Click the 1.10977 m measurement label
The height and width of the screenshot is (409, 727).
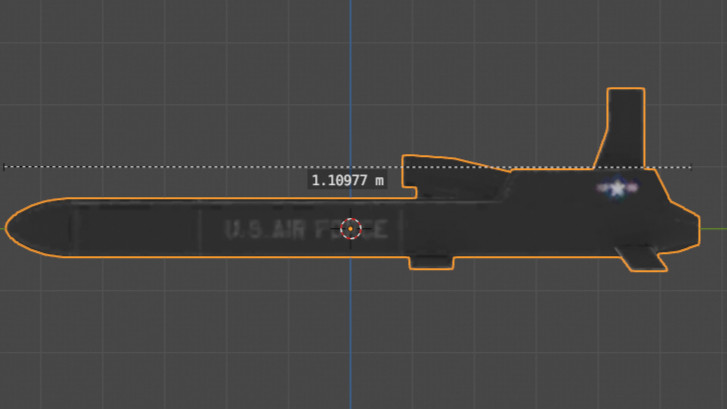pyautogui.click(x=347, y=180)
